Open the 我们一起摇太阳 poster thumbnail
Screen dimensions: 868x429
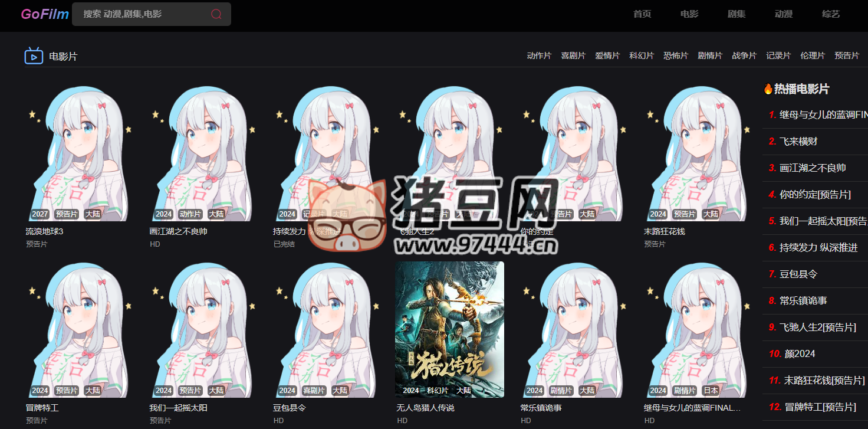204,330
